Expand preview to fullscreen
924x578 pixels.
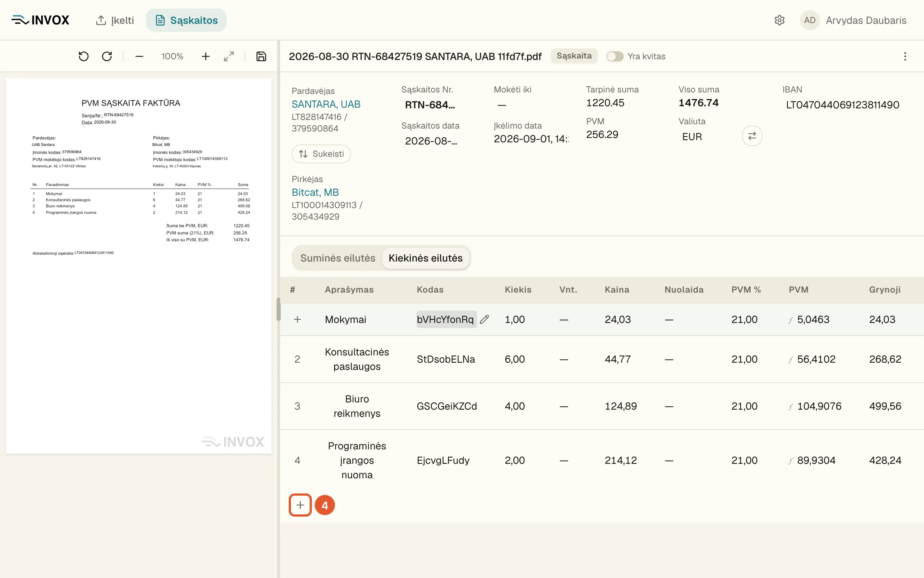click(229, 57)
